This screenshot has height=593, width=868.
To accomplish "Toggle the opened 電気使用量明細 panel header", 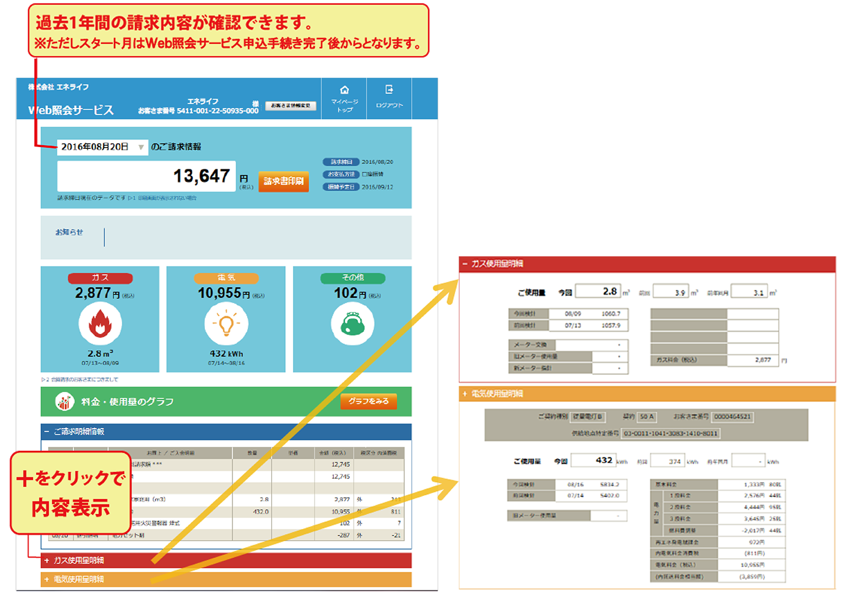I will (647, 394).
